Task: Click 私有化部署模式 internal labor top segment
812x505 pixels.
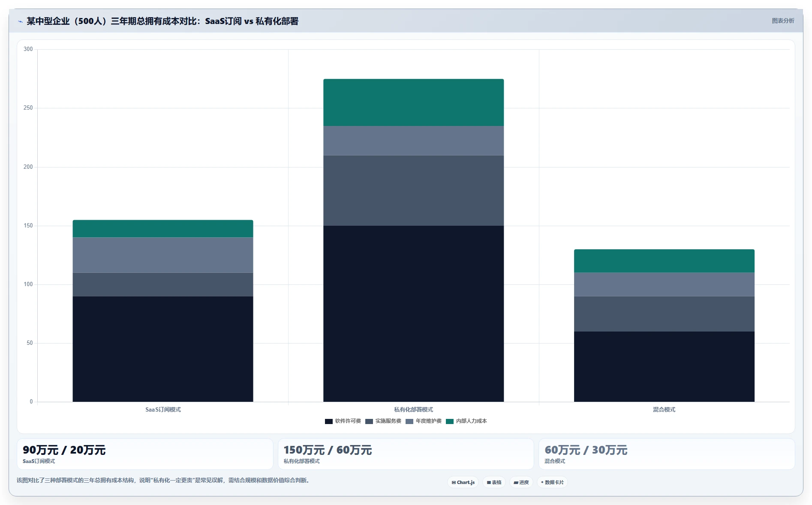Action: coord(414,102)
